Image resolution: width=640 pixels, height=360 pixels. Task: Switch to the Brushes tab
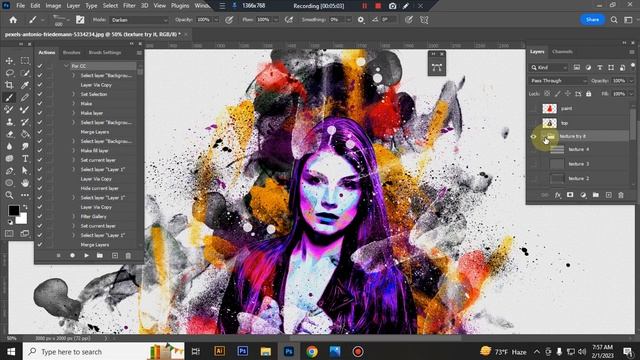(71, 53)
